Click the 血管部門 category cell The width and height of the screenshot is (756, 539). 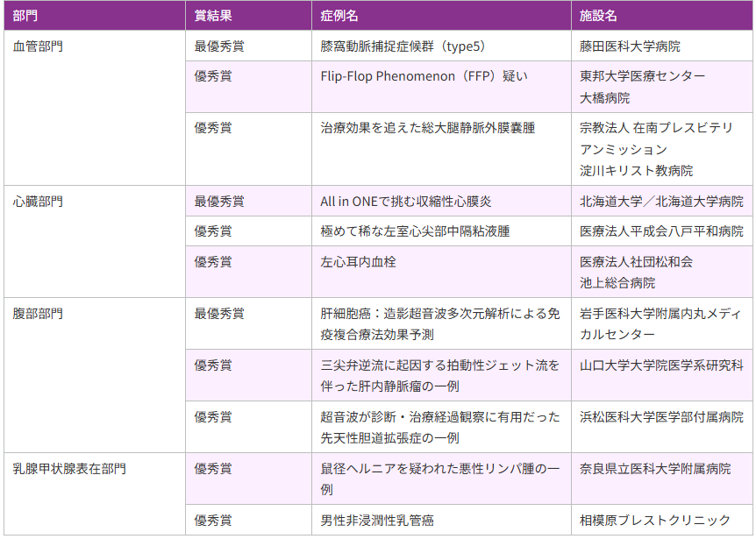(x=38, y=46)
